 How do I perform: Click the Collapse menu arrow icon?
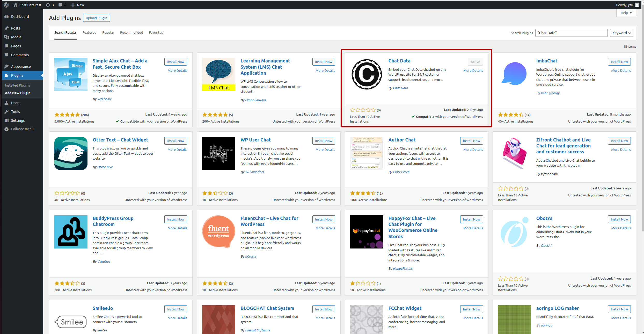[6, 129]
